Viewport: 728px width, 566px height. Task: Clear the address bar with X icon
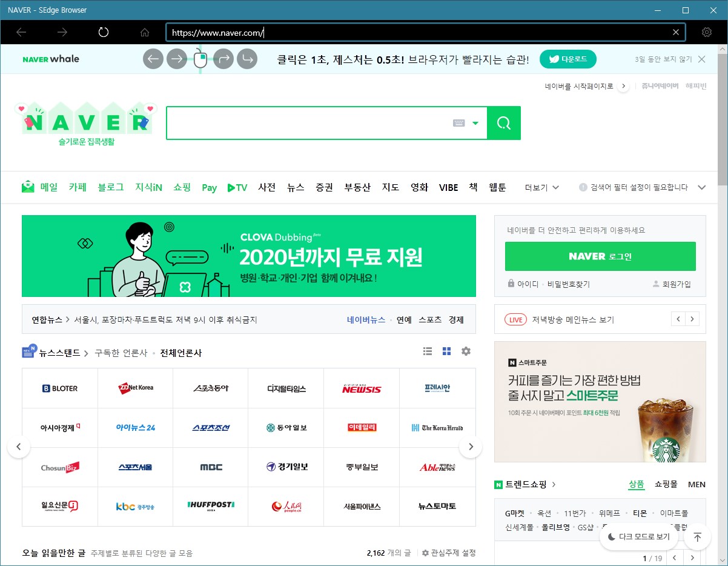coord(676,32)
